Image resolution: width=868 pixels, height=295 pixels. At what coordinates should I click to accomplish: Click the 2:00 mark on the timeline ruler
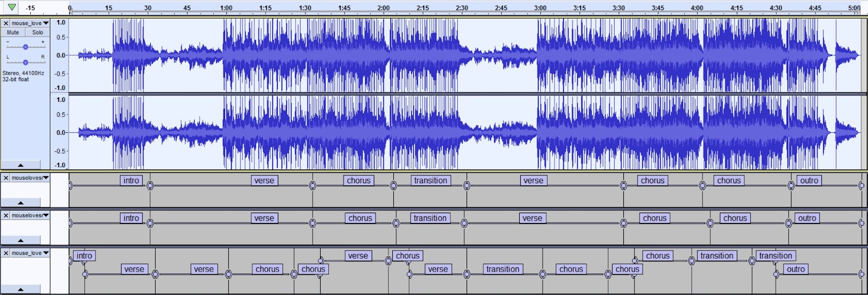click(x=384, y=8)
